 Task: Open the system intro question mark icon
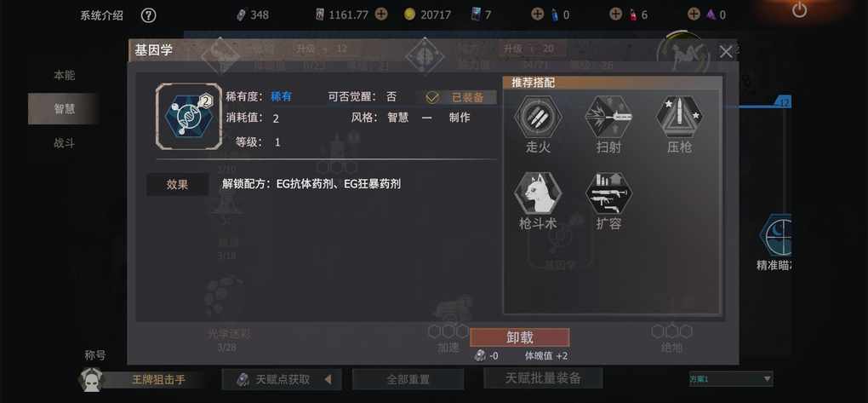(148, 15)
